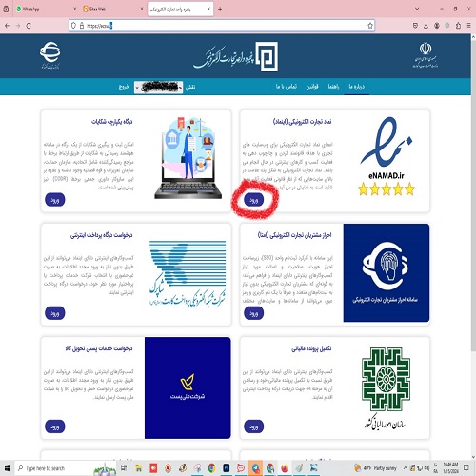This screenshot has width=476, height=476.
Task: Open Photoshop from the taskbar
Action: [x=227, y=468]
